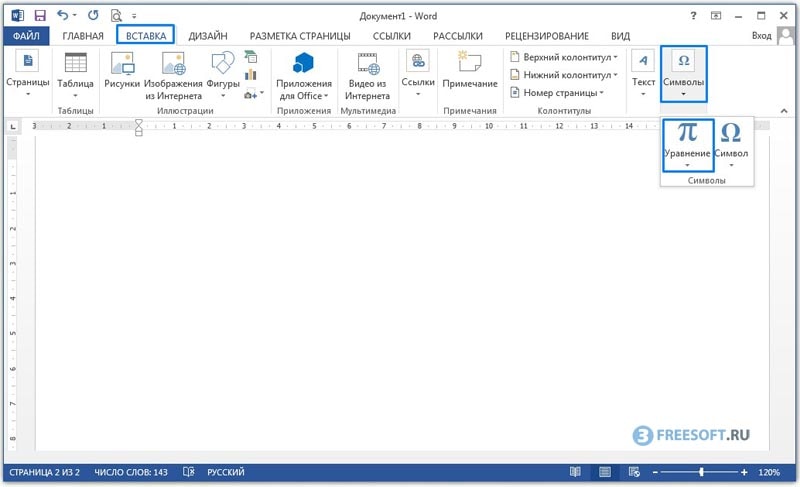The height and width of the screenshot is (487, 800).
Task: Insert Изображения из Интернета
Action: click(x=173, y=75)
